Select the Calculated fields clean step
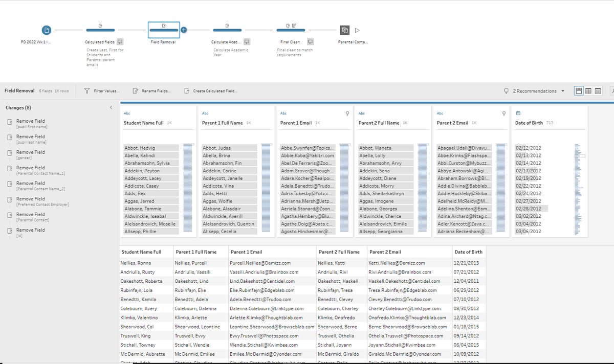This screenshot has height=364, width=614. pyautogui.click(x=100, y=30)
